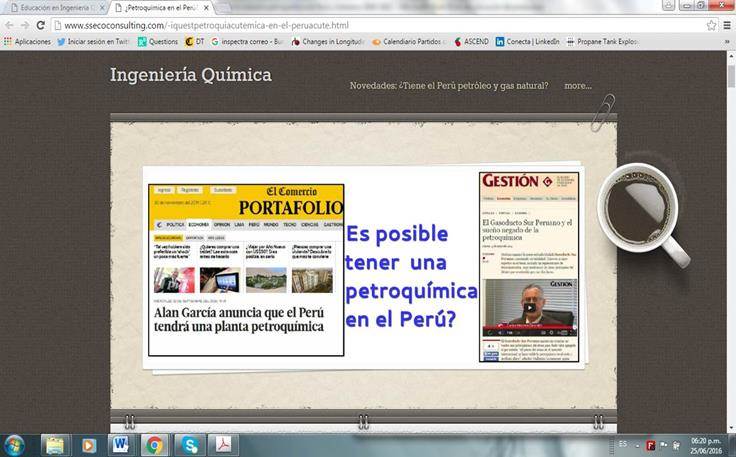Screen dimensions: 736x457
Task: Play the video in the Gestión screenshot
Action: point(529,308)
